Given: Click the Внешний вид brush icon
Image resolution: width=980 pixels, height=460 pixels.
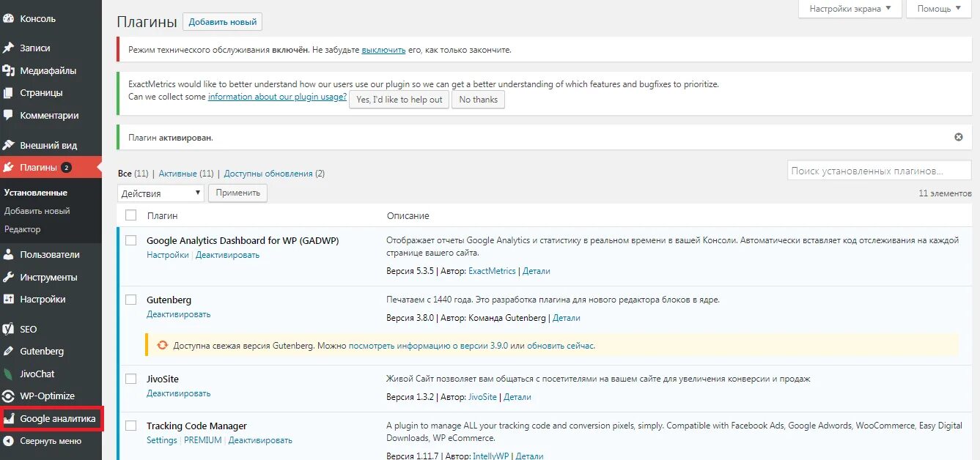Looking at the screenshot, I should click(9, 145).
